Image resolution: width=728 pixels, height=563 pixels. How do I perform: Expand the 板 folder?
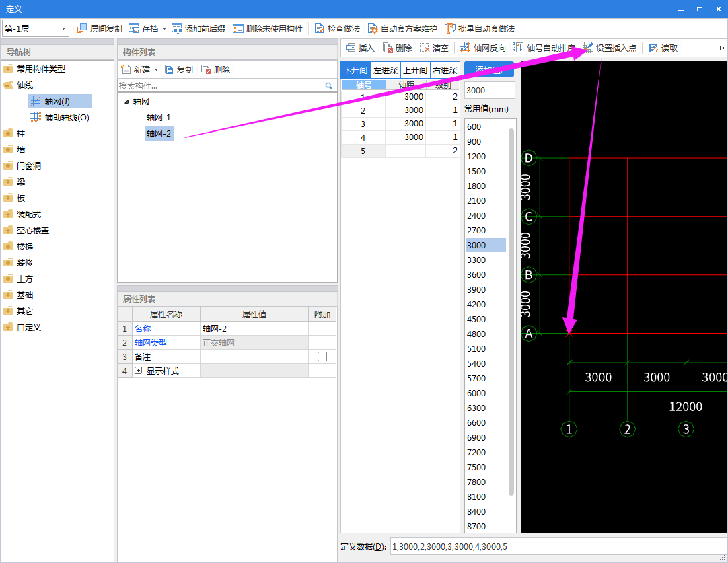8,198
